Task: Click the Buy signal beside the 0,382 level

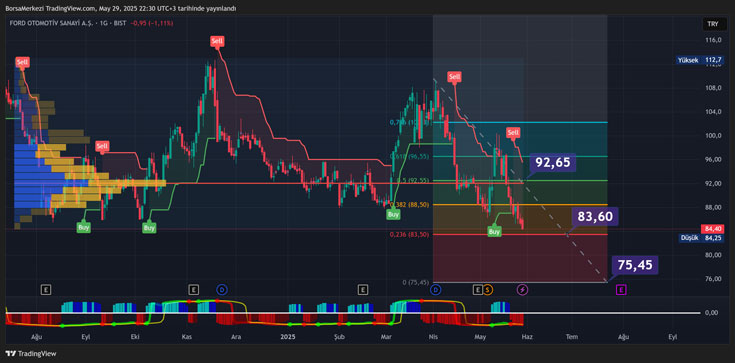Action: tap(393, 214)
